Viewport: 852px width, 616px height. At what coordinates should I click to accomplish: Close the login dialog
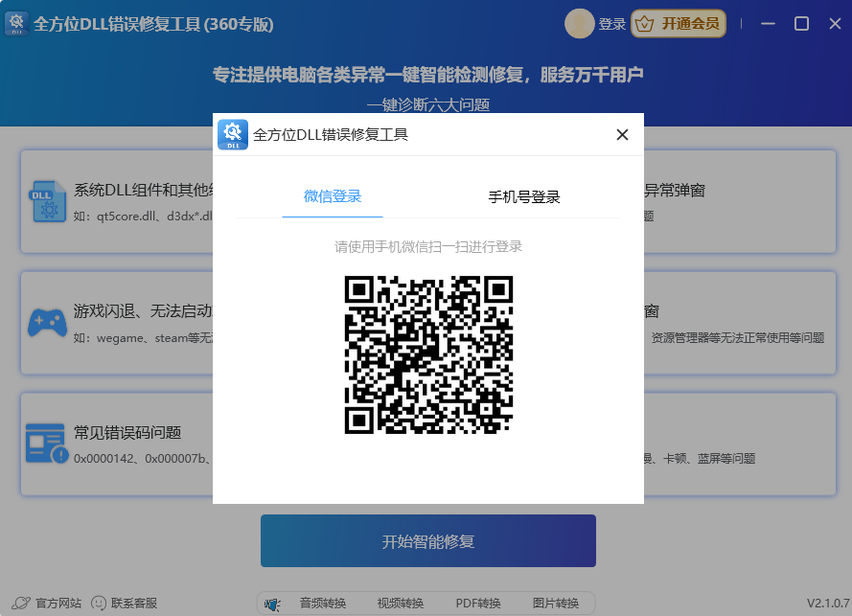coord(622,135)
